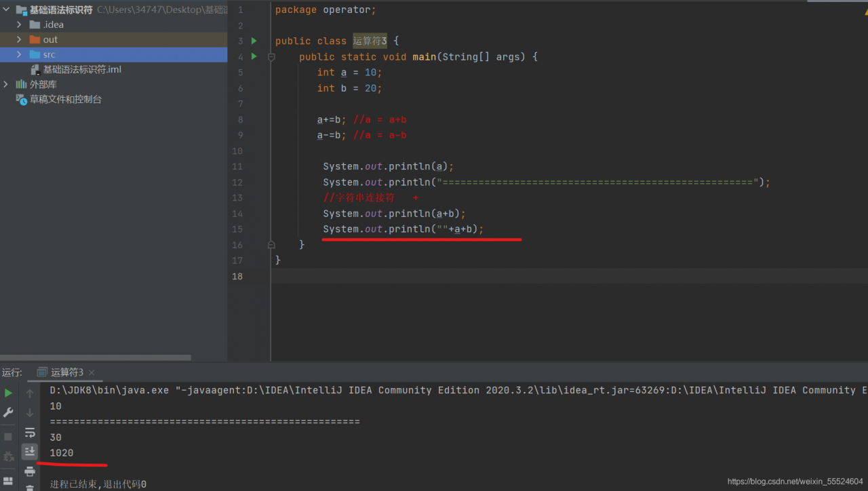Viewport: 868px width, 491px height.
Task: Click 'int a = 10;' on line 5
Action: point(350,73)
